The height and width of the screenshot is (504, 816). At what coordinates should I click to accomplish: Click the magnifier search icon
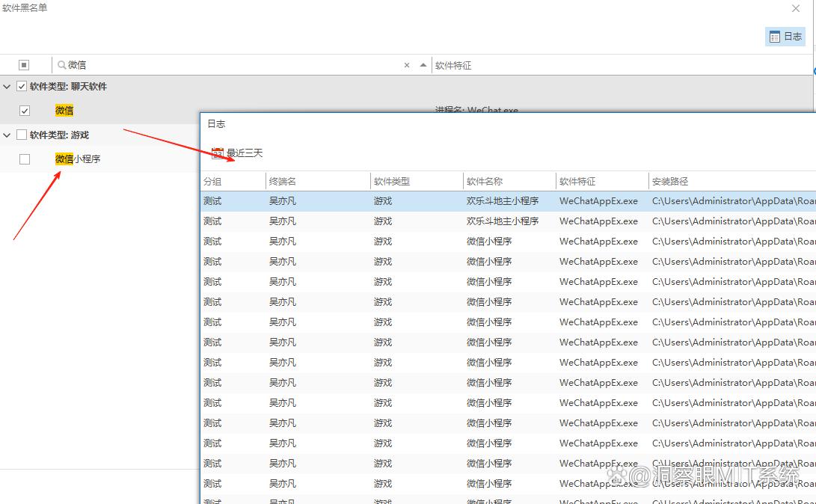(62, 65)
